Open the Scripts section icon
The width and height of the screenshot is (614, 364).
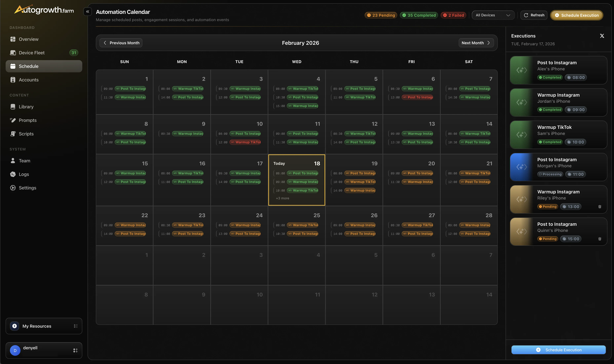13,134
